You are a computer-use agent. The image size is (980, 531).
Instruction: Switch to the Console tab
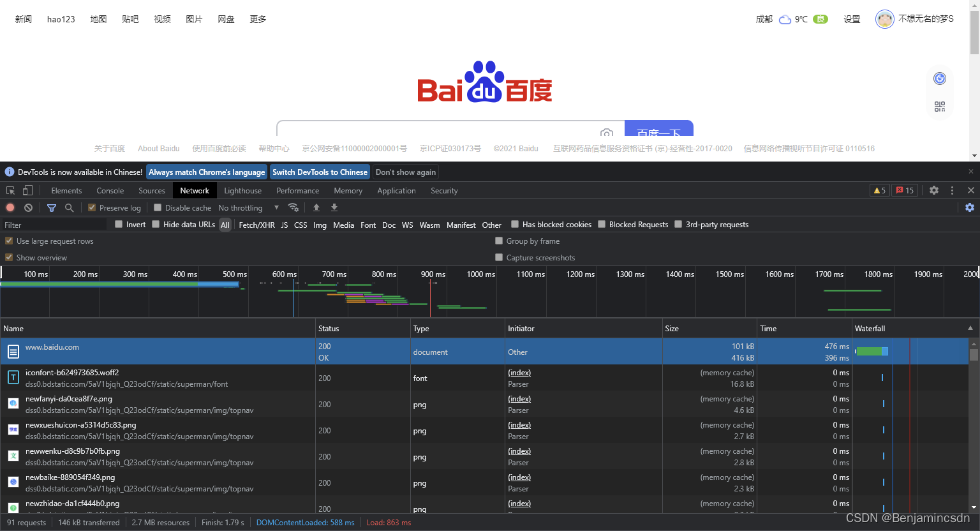110,190
